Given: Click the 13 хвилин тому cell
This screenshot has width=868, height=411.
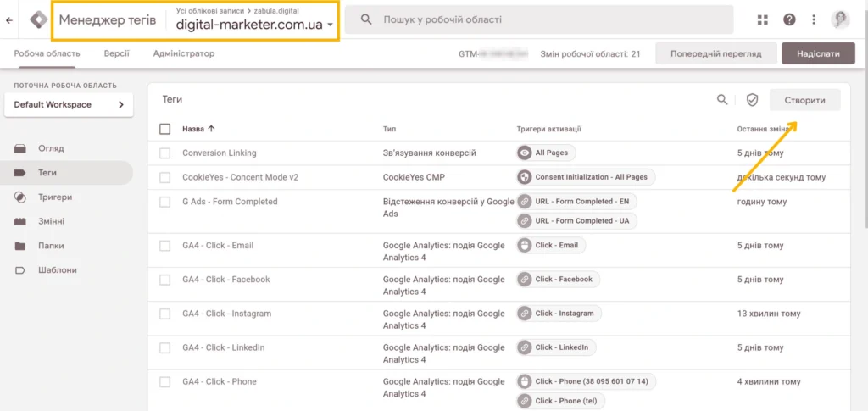Looking at the screenshot, I should 769,314.
